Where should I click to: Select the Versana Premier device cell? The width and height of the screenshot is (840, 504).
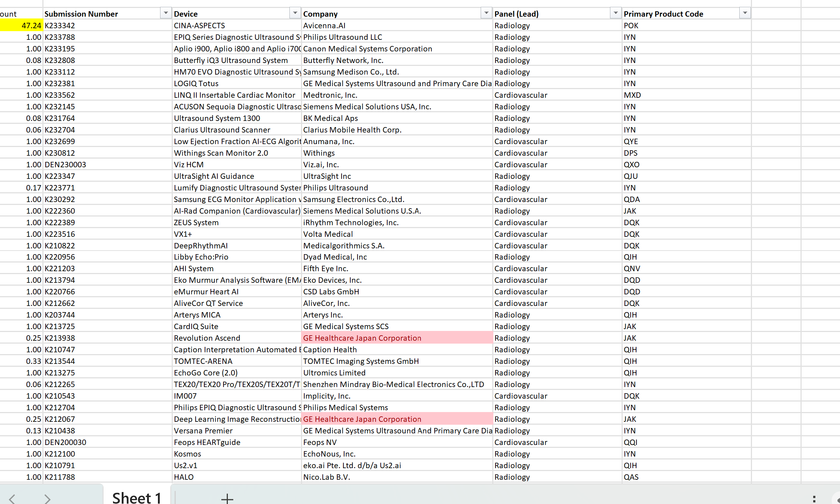click(x=237, y=430)
